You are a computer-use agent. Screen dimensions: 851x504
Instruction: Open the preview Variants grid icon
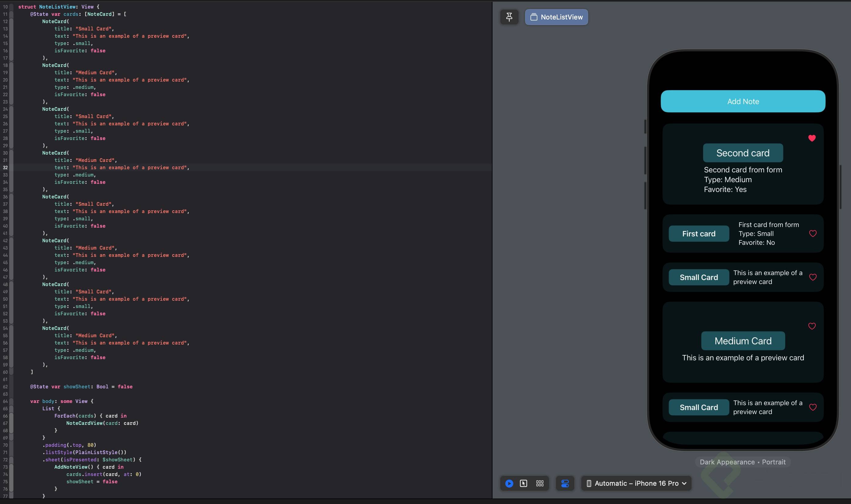coord(540,483)
